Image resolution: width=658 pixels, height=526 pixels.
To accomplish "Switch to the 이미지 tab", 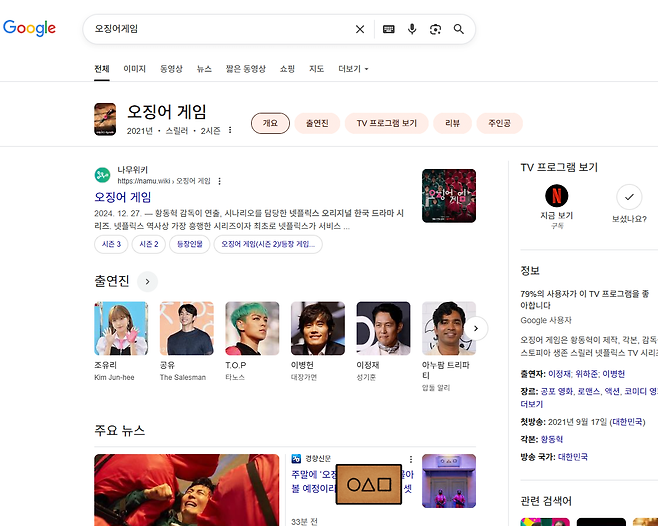I will pos(134,69).
